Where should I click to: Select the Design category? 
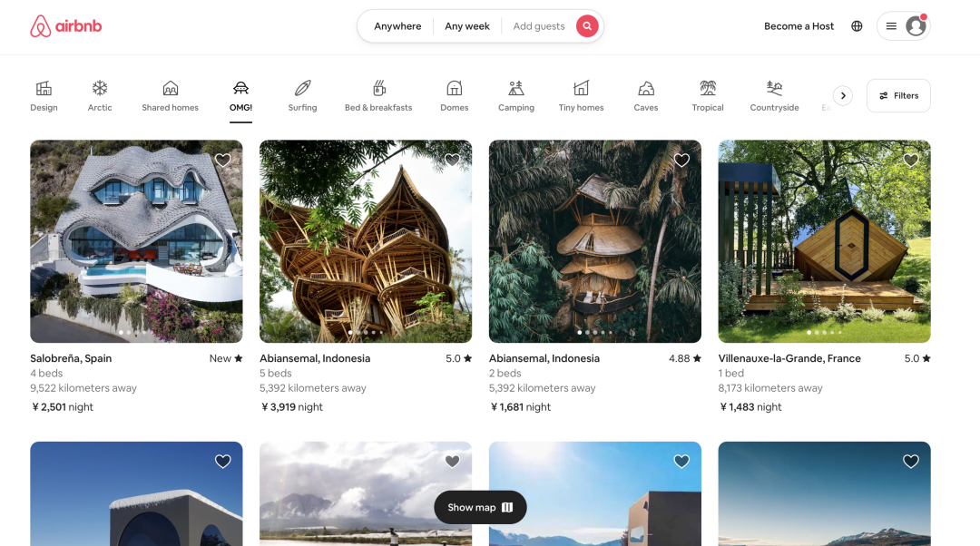44,96
